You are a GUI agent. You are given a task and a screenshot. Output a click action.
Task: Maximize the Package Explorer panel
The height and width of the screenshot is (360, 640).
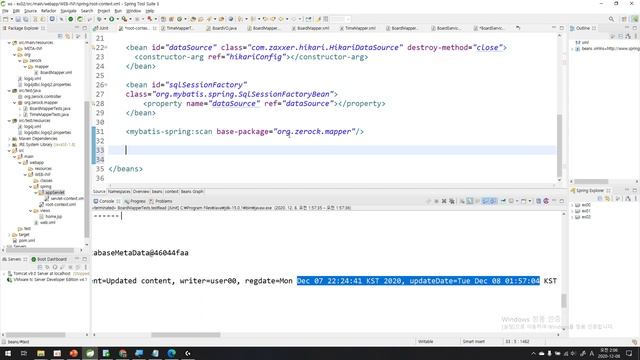(84, 28)
